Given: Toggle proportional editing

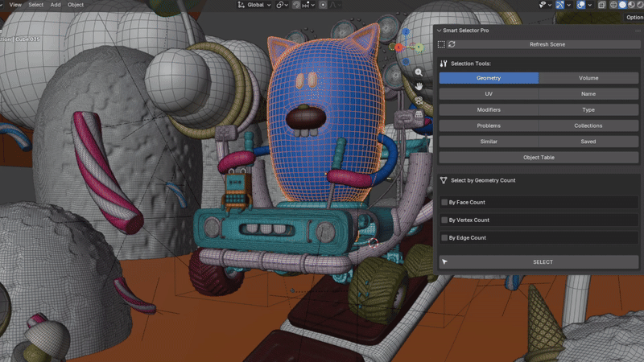Looking at the screenshot, I should pyautogui.click(x=323, y=5).
